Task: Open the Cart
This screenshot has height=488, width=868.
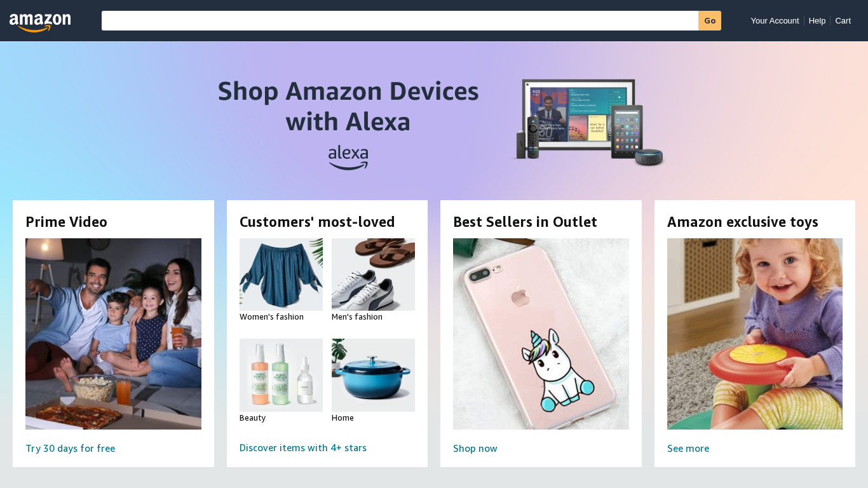Action: [x=843, y=20]
